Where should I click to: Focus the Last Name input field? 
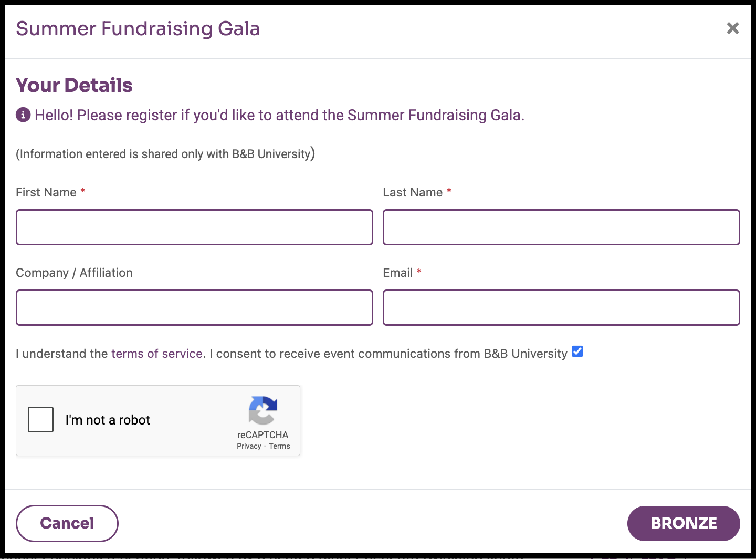561,227
